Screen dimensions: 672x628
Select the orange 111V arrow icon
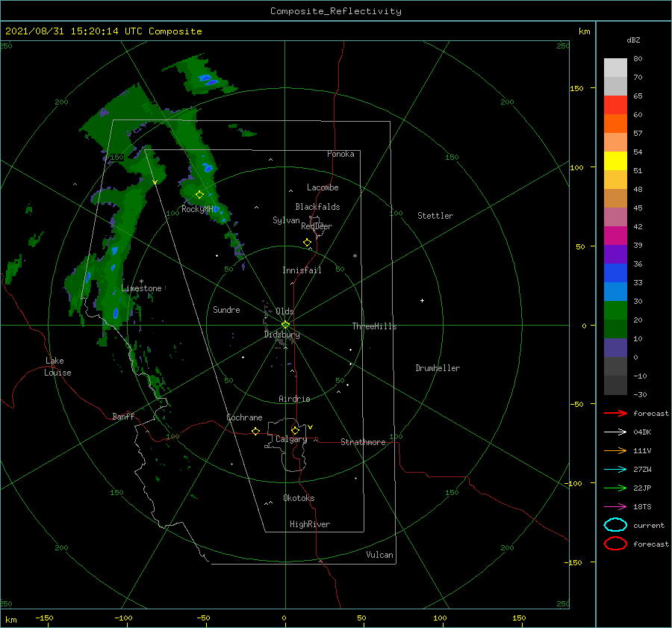pos(615,450)
